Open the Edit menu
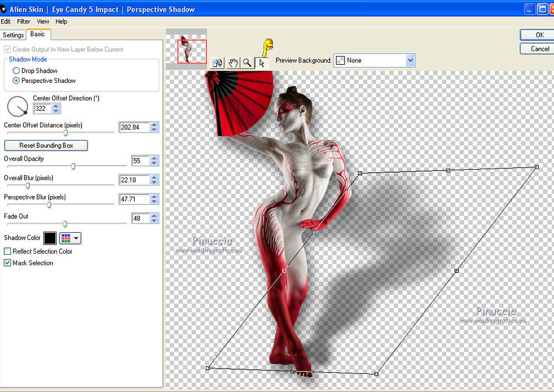 point(6,22)
